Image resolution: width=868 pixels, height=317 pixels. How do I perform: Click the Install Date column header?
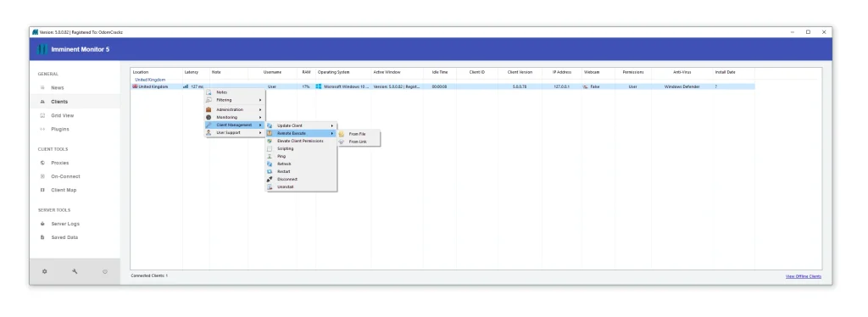(x=726, y=73)
